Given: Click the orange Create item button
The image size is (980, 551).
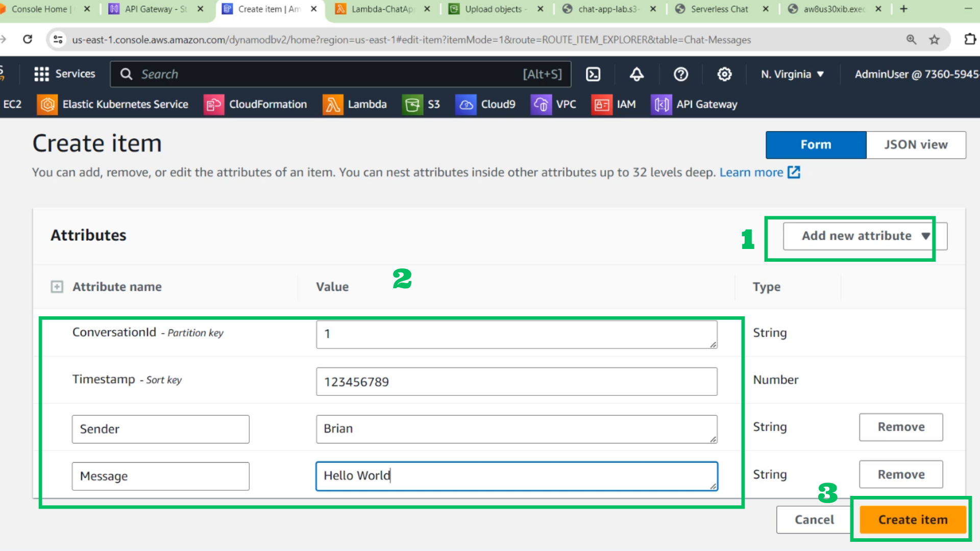Looking at the screenshot, I should point(913,520).
